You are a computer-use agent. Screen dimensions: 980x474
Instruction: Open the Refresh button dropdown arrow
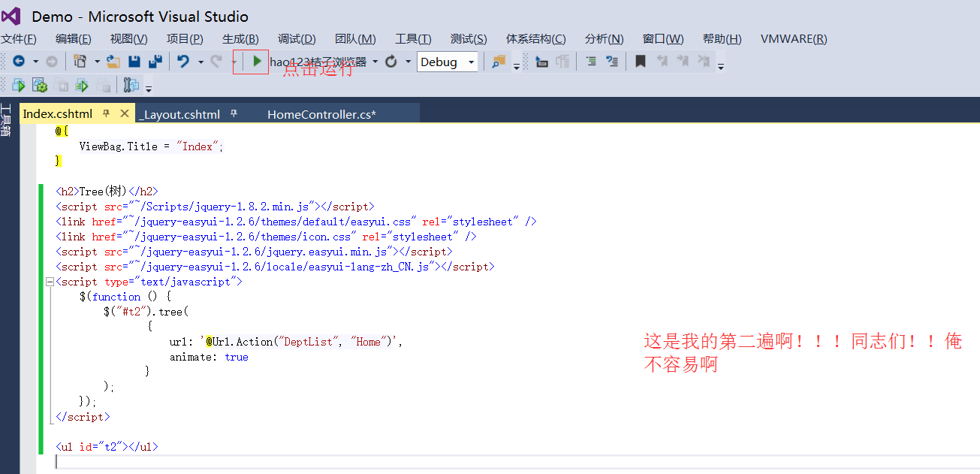pos(409,62)
